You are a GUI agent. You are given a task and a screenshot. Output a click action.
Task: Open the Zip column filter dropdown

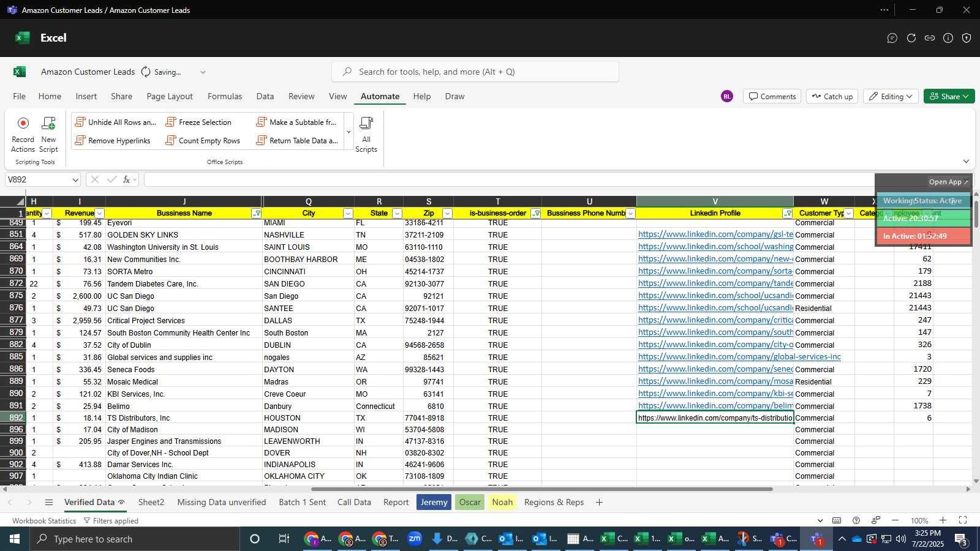[x=447, y=214]
